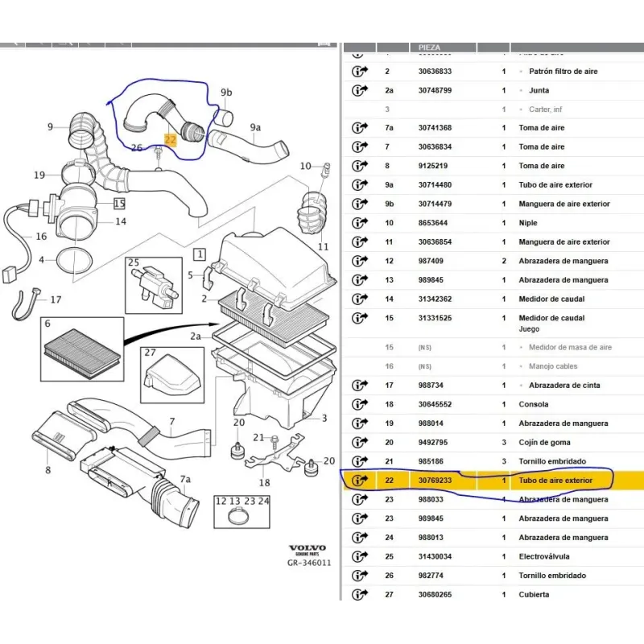The height and width of the screenshot is (644, 644).
Task: Click the info icon for Consola row 18
Action: pos(359,404)
